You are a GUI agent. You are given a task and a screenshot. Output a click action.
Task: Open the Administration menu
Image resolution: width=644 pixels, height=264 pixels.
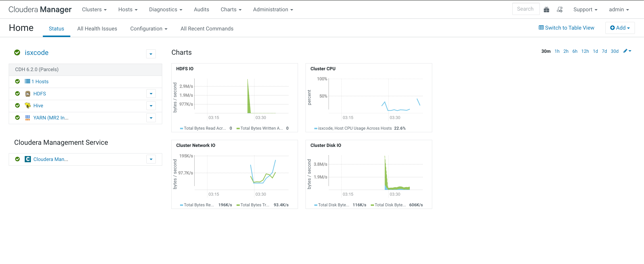pyautogui.click(x=273, y=10)
